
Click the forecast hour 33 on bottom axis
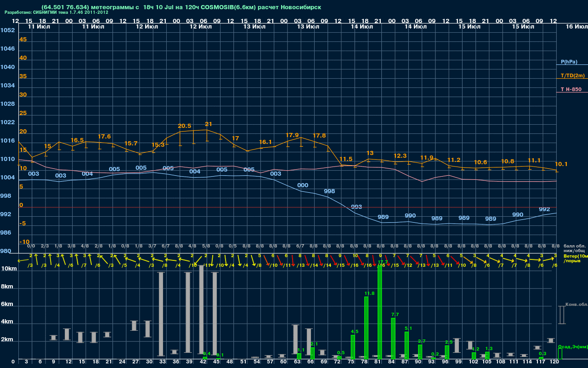click(x=162, y=362)
